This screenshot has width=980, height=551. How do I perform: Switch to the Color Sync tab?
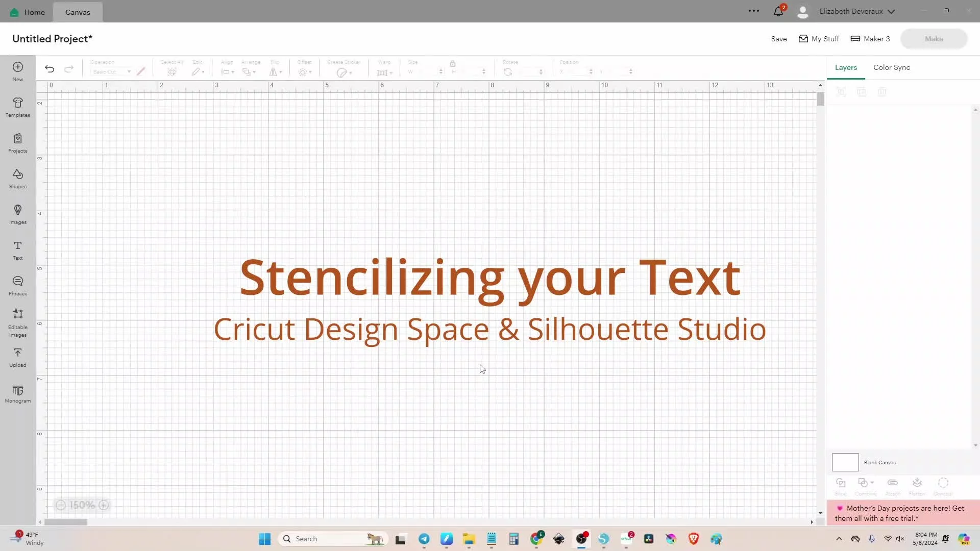point(892,67)
